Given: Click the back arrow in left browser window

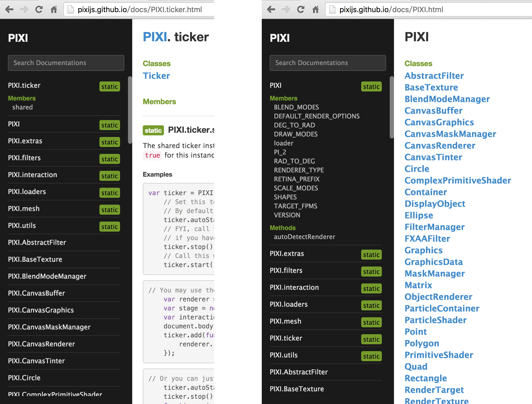Looking at the screenshot, I should (x=10, y=10).
